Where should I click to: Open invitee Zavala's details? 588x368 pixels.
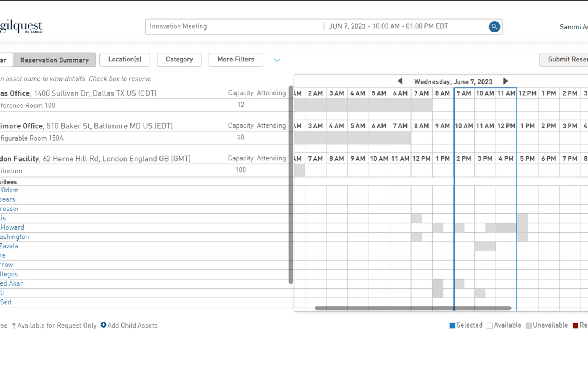pyautogui.click(x=9, y=246)
